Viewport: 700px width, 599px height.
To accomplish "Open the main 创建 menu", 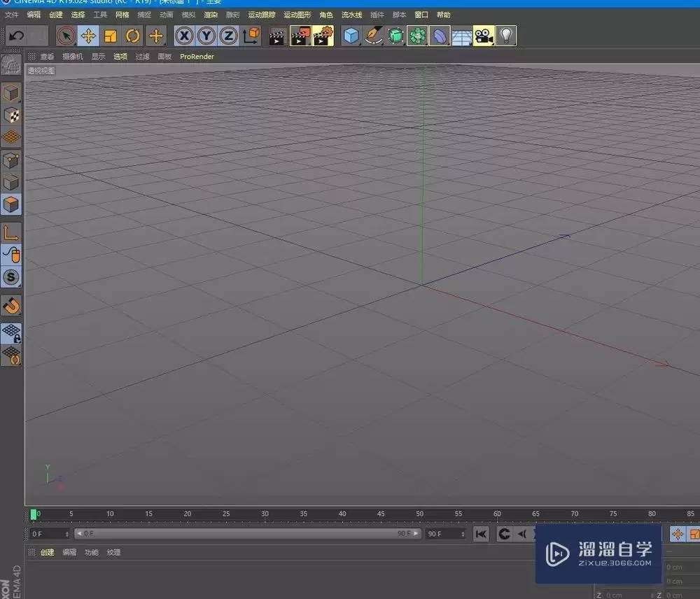I will pos(56,15).
